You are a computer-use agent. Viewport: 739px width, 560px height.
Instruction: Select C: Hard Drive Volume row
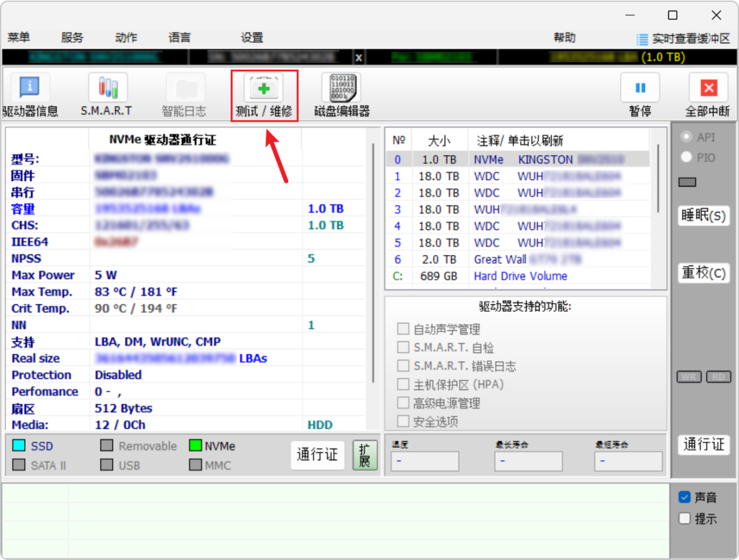tap(517, 276)
